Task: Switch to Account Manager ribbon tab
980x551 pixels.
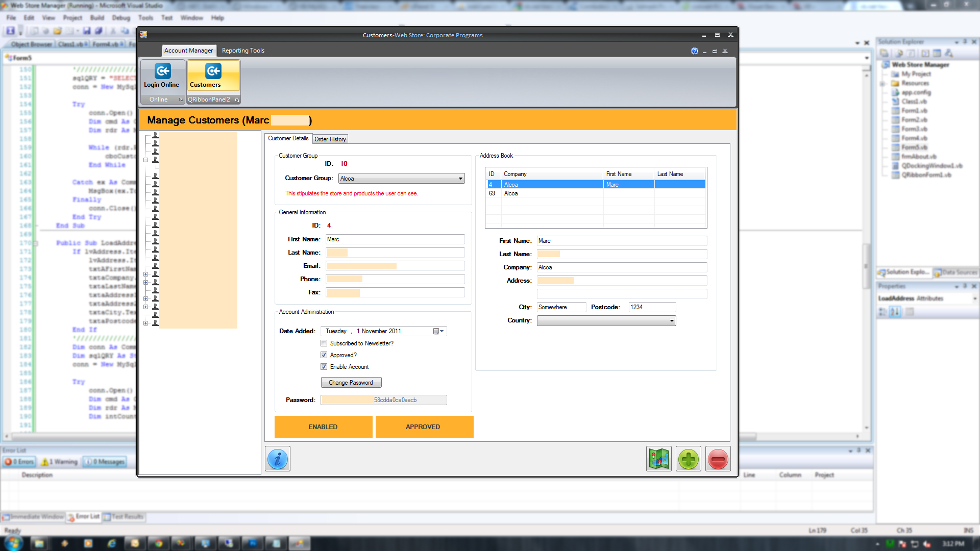Action: [x=189, y=51]
